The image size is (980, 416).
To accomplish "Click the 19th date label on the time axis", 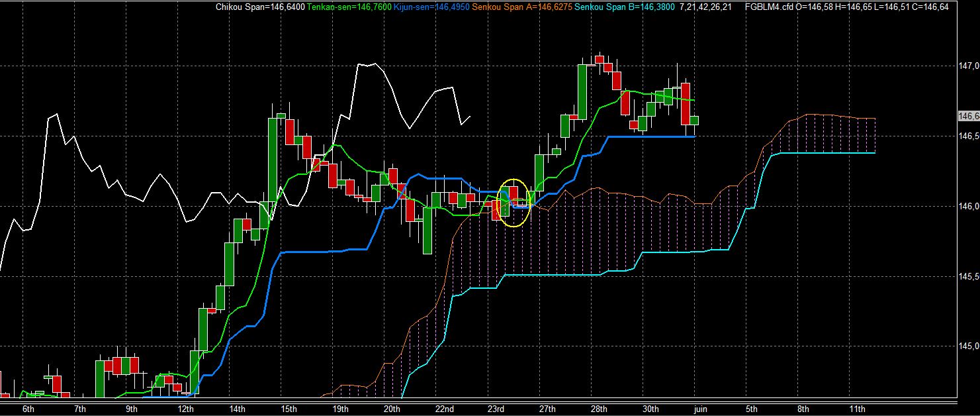I will 340,409.
